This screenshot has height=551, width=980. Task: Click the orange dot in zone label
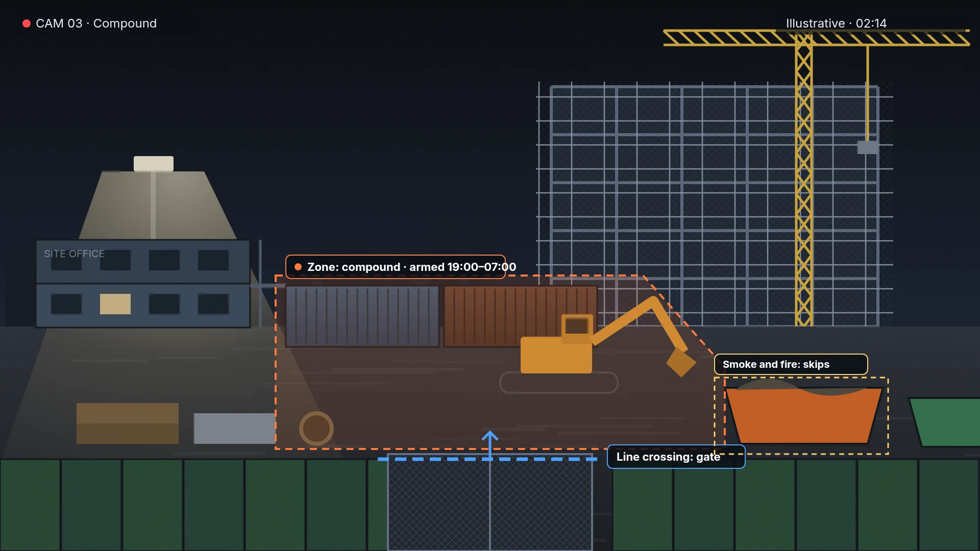(x=298, y=267)
